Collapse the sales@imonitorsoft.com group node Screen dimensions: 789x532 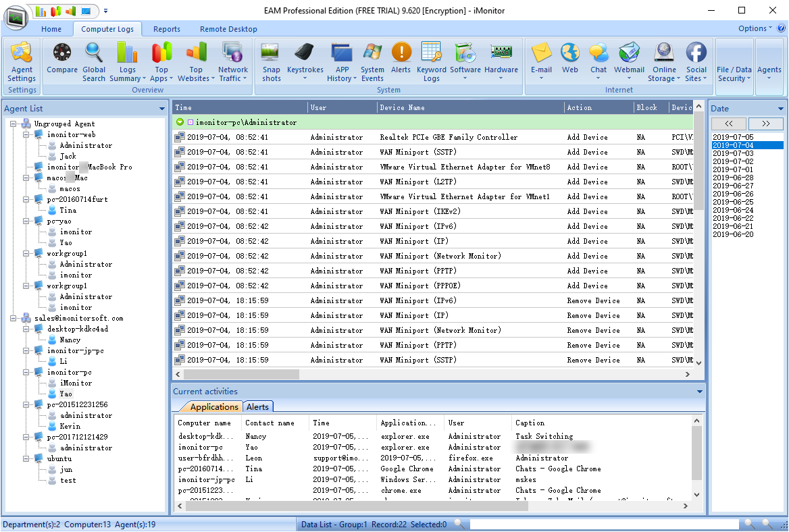point(14,318)
